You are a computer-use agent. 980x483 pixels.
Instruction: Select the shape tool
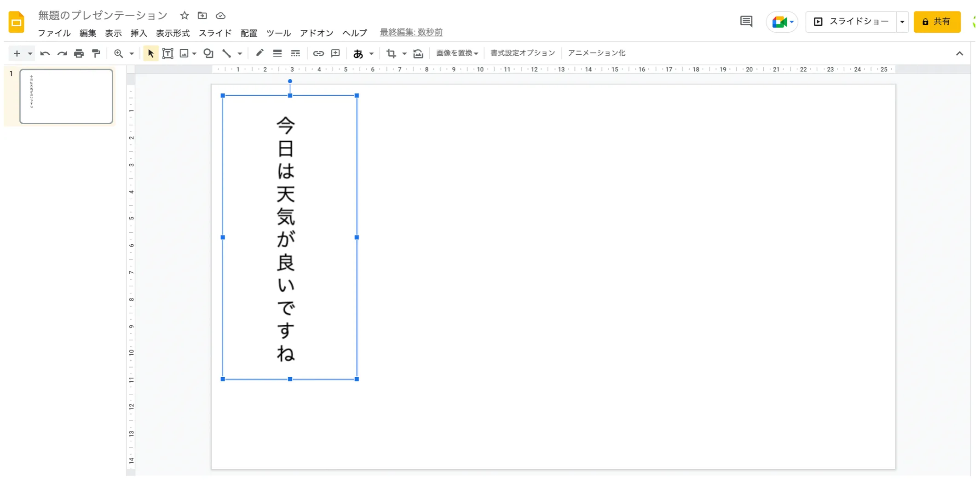(x=208, y=53)
